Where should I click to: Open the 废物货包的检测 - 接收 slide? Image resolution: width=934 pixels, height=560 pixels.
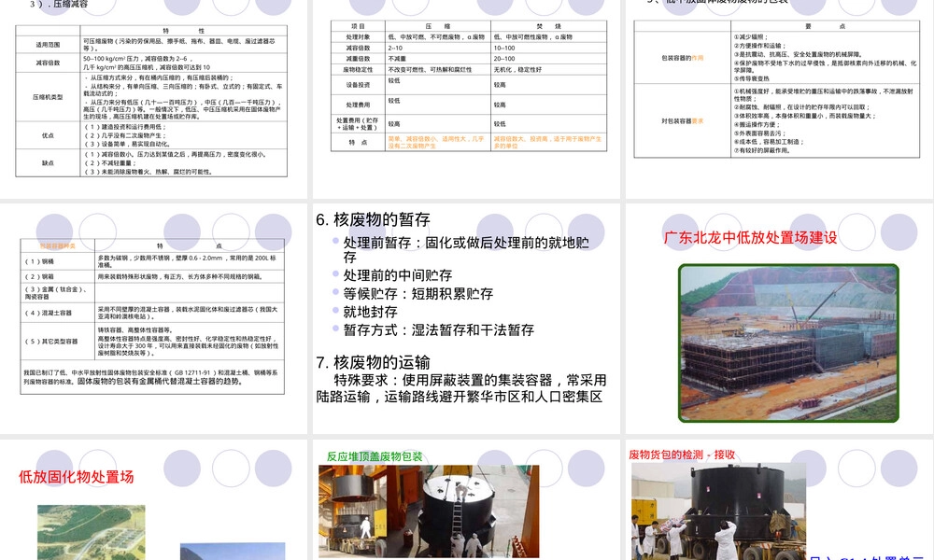[x=779, y=500]
